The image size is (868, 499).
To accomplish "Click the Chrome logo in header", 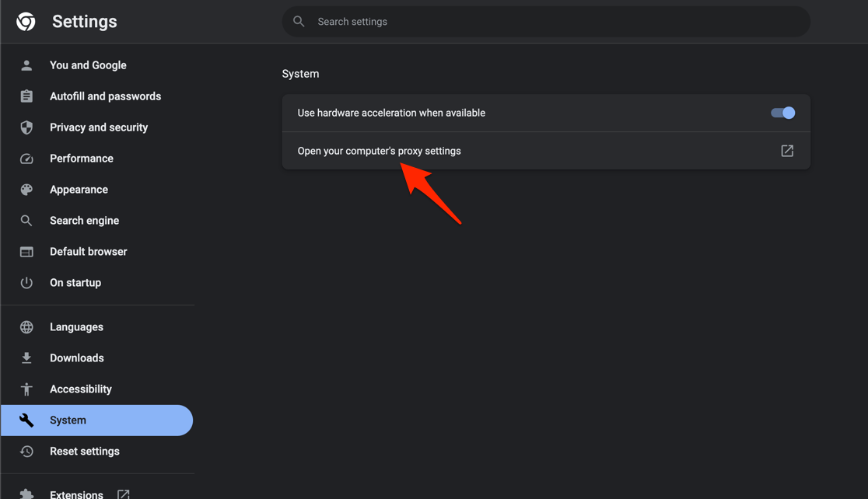I will pos(26,21).
